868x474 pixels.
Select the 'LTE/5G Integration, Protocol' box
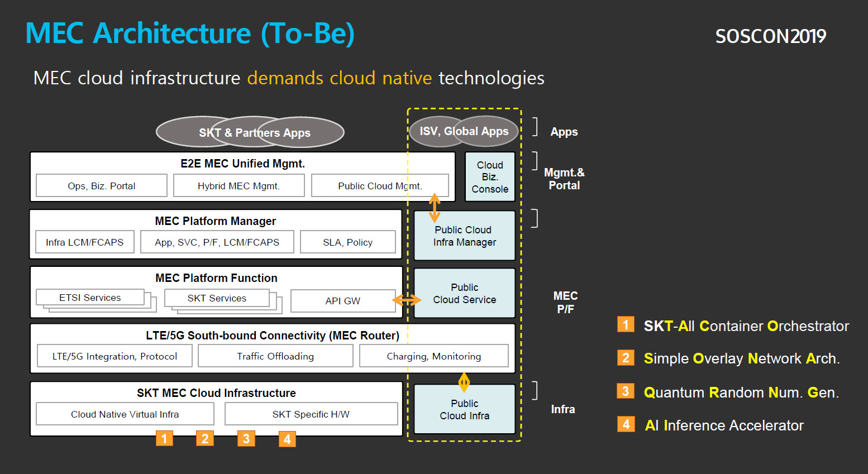(x=115, y=356)
